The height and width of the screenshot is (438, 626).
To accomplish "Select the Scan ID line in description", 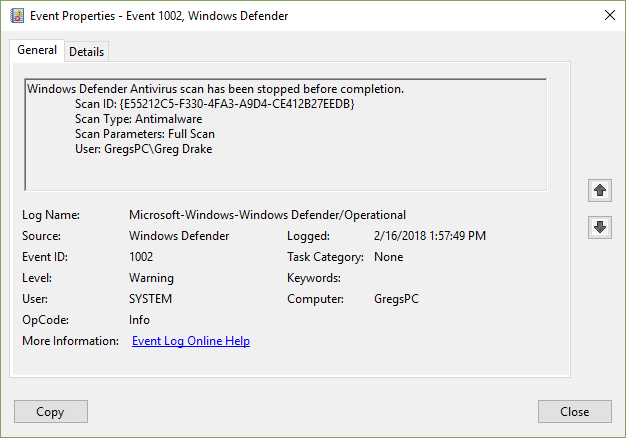I will pyautogui.click(x=215, y=104).
